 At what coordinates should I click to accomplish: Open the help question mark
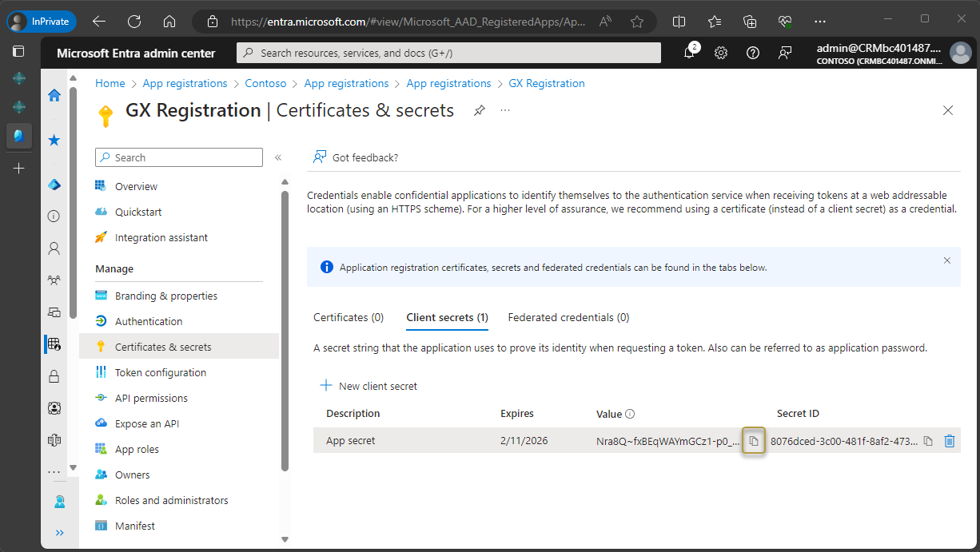coord(752,53)
